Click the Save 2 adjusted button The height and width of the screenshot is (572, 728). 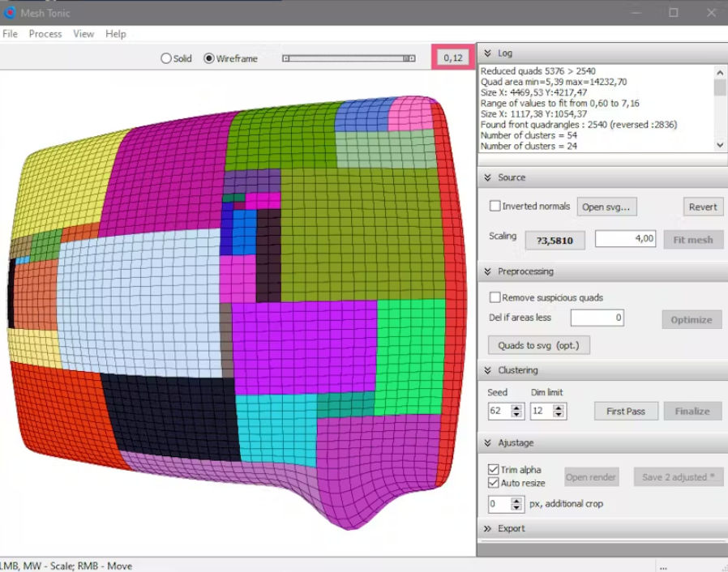point(679,477)
